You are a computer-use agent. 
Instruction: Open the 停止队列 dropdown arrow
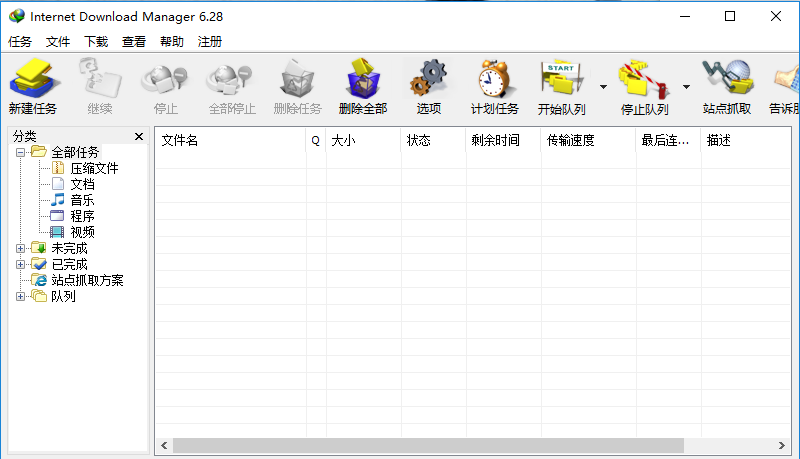[687, 87]
